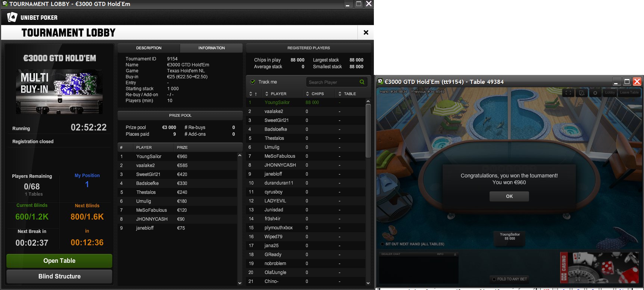
Task: Click the registered players scrollbar thumb
Action: [368, 131]
